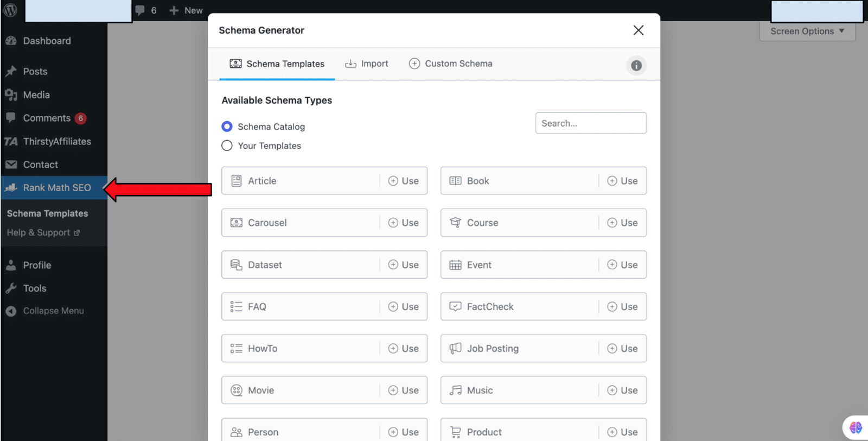Image resolution: width=868 pixels, height=441 pixels.
Task: Click the brain assistant icon at bottom right
Action: tap(856, 427)
